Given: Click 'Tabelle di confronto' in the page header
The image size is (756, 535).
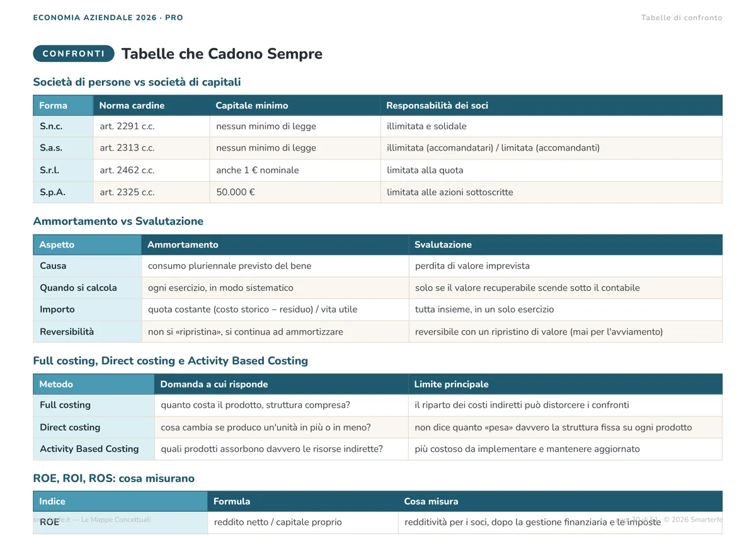Looking at the screenshot, I should click(x=682, y=18).
